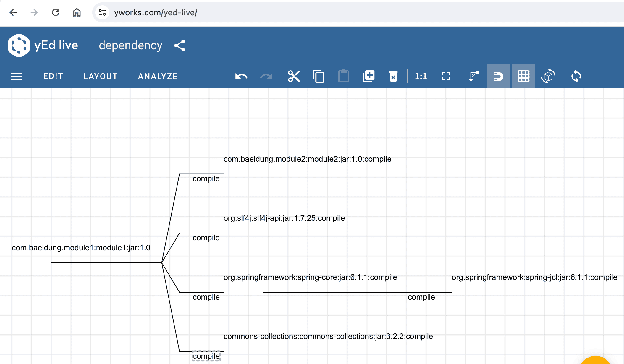Click the 1:1 zoom reset button

[421, 77]
